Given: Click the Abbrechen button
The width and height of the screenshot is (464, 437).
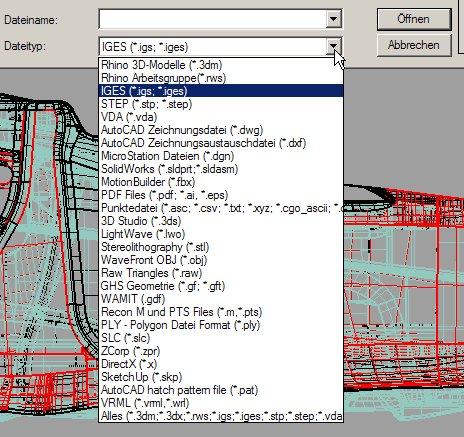Looking at the screenshot, I should [414, 45].
